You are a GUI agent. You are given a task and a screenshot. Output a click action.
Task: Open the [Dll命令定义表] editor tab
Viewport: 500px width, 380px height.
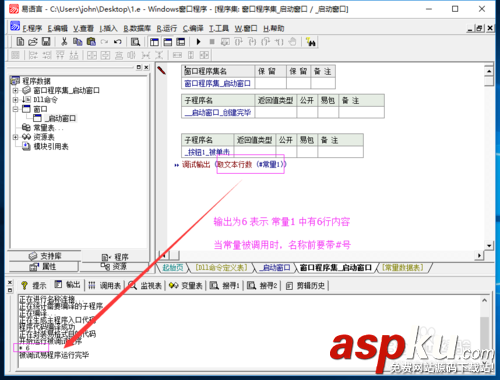click(221, 268)
